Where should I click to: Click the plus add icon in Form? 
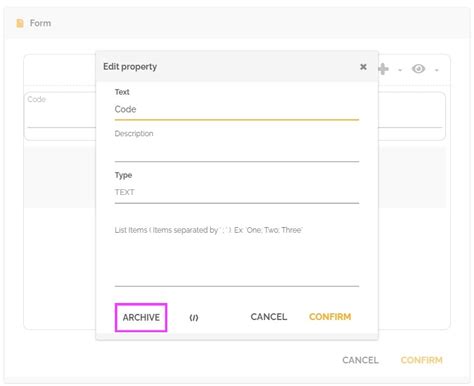click(383, 69)
